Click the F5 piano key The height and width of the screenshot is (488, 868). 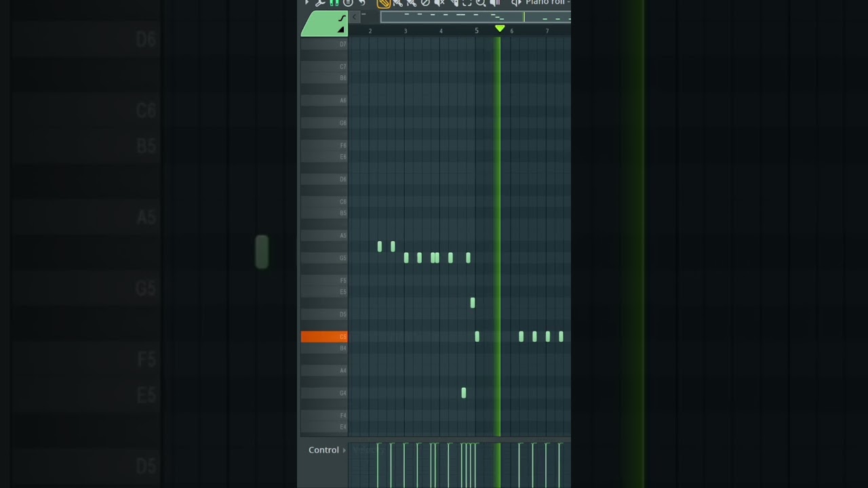pyautogui.click(x=324, y=280)
